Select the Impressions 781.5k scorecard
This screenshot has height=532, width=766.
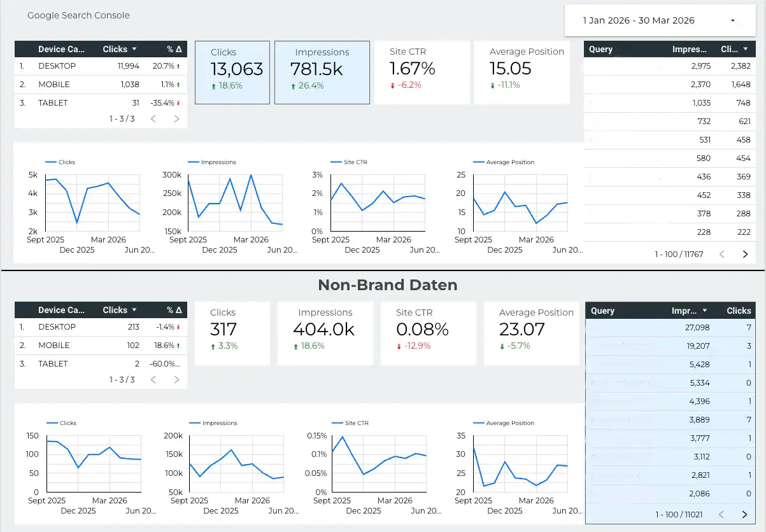click(322, 73)
